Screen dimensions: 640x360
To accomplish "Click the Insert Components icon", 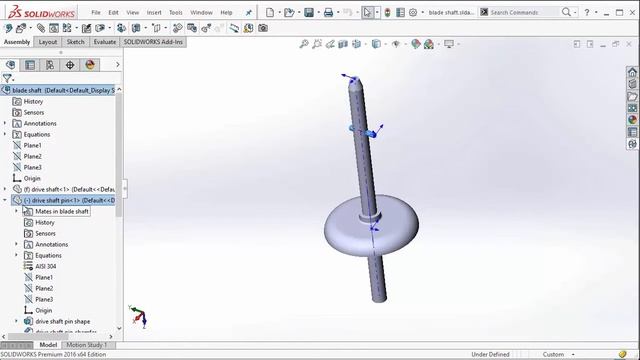I will [x=21, y=28].
